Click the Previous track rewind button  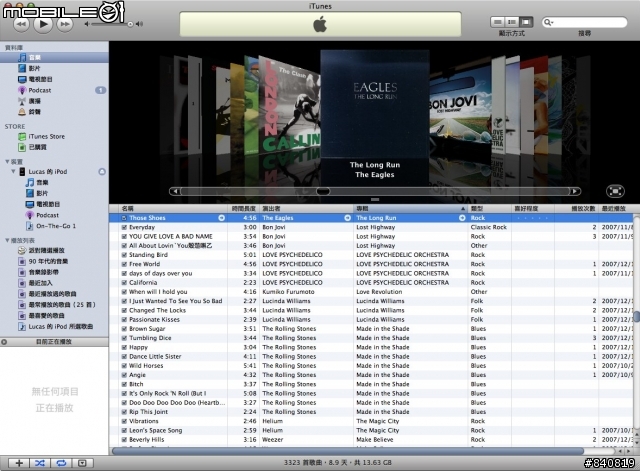pyautogui.click(x=22, y=24)
